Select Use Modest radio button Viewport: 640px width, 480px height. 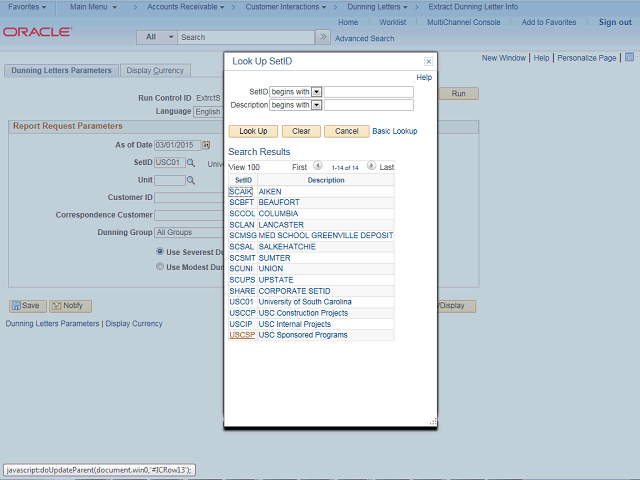160,267
